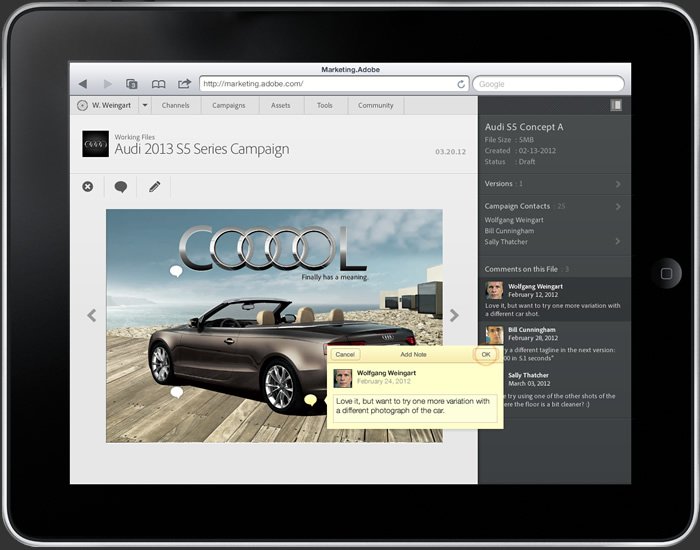Screen dimensions: 700x550
Task: Click the Working Files breadcrumb label
Action: [134, 137]
